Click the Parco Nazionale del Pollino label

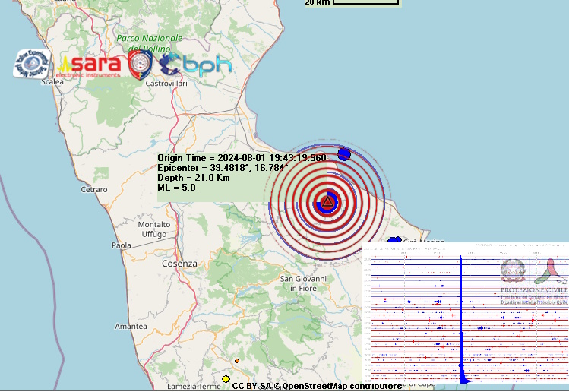pos(150,43)
